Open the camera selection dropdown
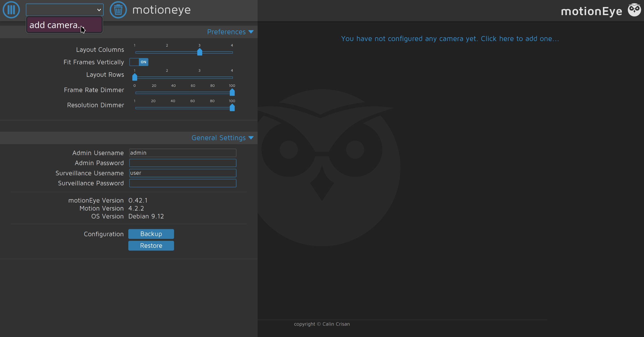 pyautogui.click(x=65, y=10)
